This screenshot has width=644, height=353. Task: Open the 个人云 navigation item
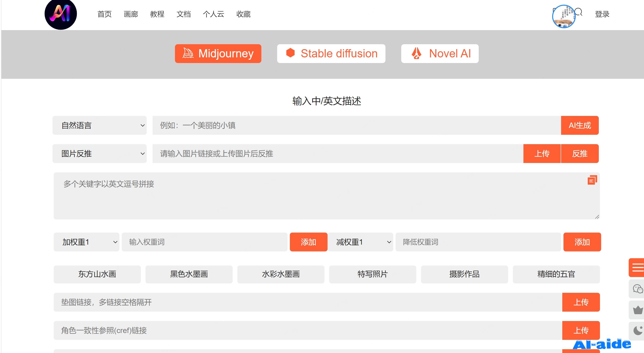pos(214,14)
